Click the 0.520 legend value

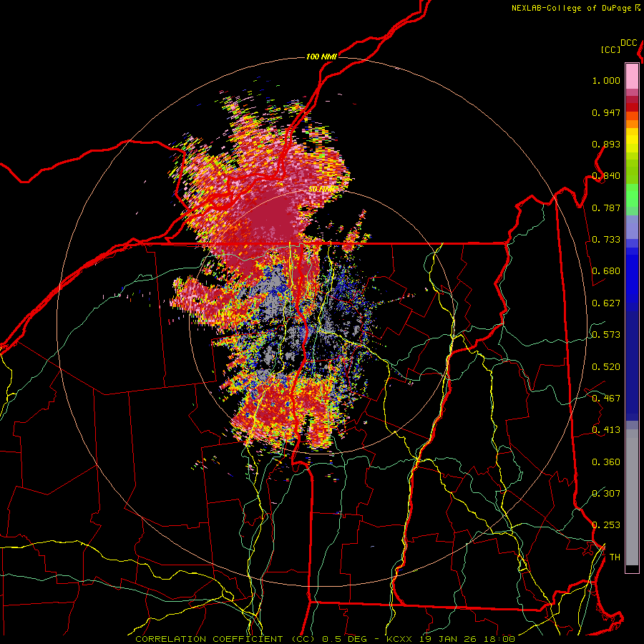click(x=606, y=367)
